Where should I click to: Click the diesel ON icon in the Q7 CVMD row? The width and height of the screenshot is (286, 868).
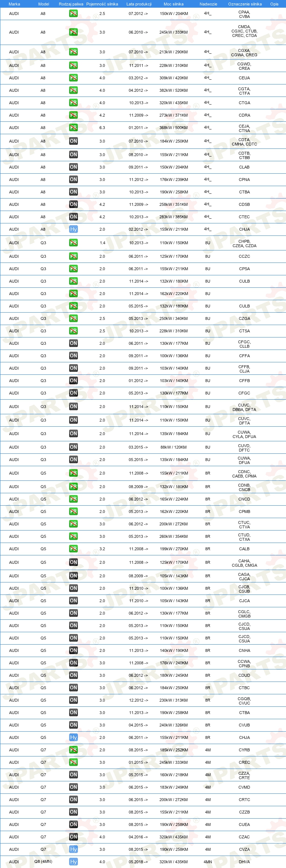tap(74, 787)
